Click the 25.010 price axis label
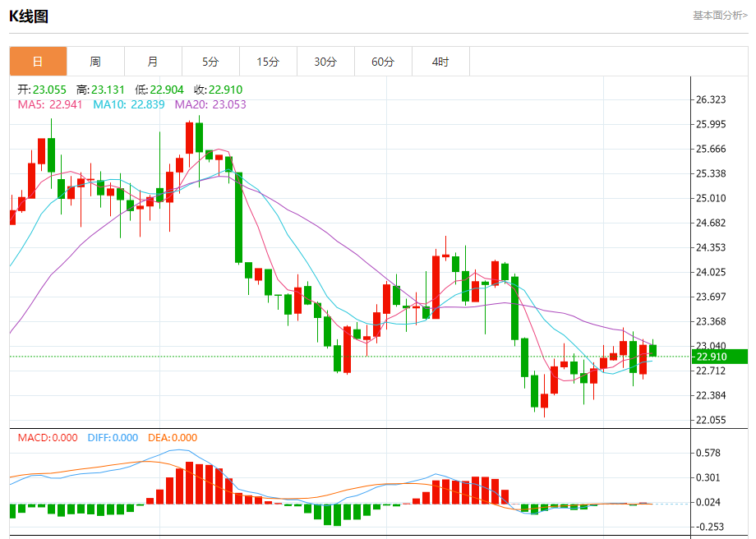The height and width of the screenshot is (539, 756). 711,198
